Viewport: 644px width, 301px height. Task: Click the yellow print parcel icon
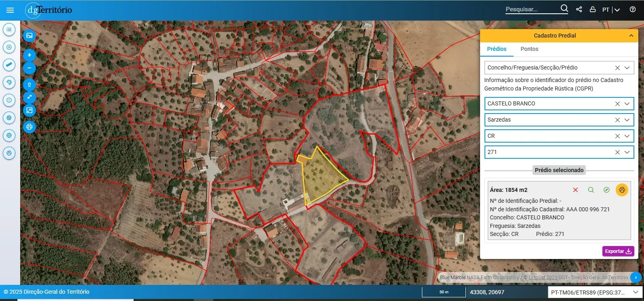click(x=622, y=190)
